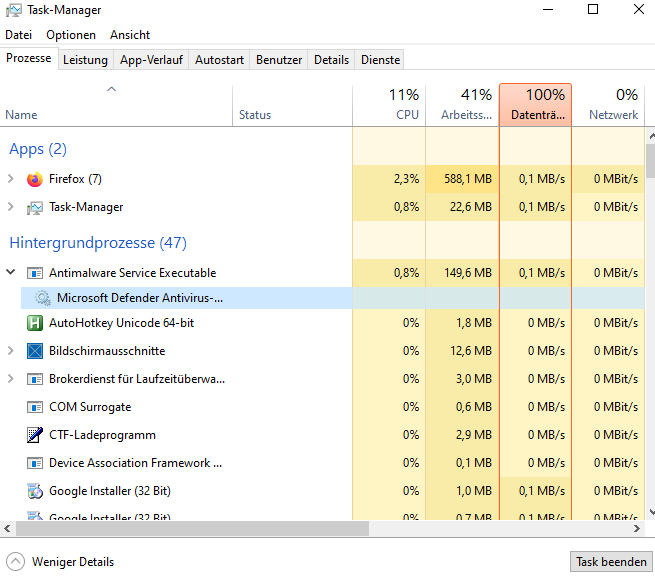This screenshot has height=585, width=655.
Task: Click the Microsoft Defender gear icon
Action: pyautogui.click(x=43, y=298)
